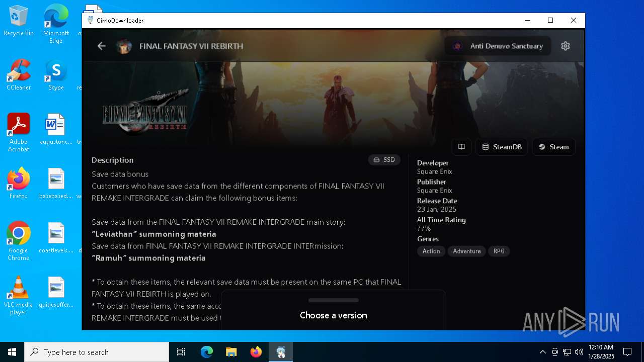Open Google Chrome desktop shortcut

pyautogui.click(x=19, y=241)
